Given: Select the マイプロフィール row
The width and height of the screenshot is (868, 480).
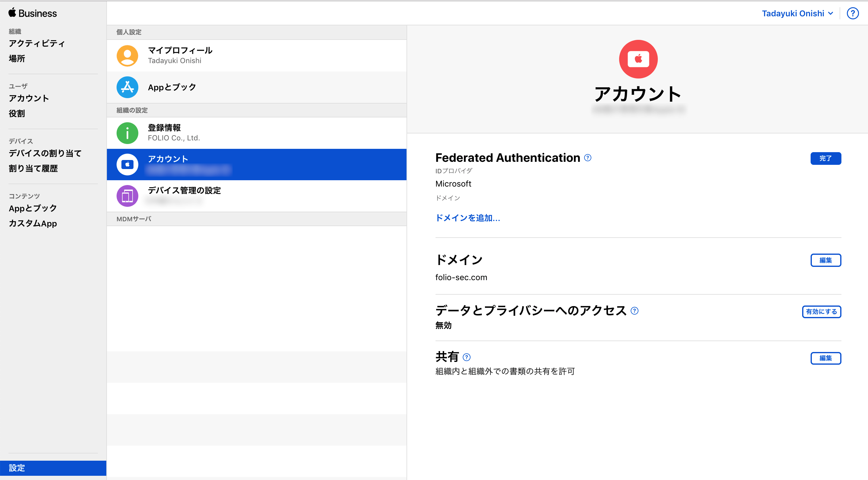Looking at the screenshot, I should tap(256, 56).
